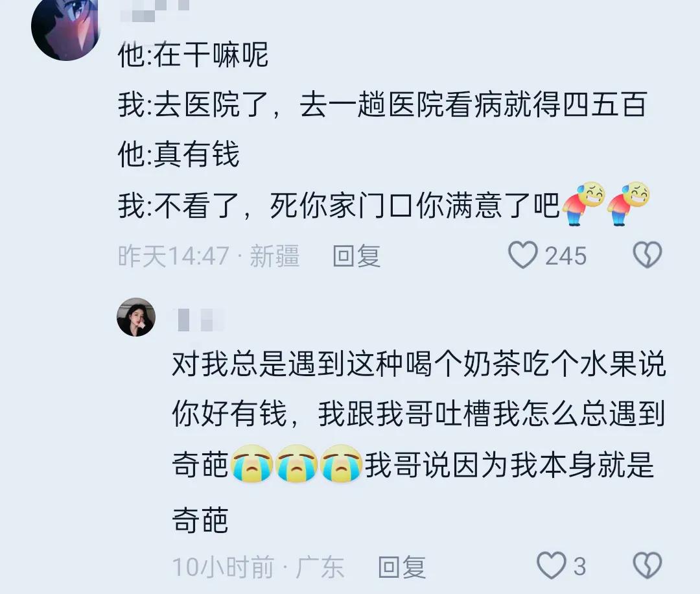Tap broken-heart dislike on the 新疆 comment
The height and width of the screenshot is (594, 700).
click(647, 255)
